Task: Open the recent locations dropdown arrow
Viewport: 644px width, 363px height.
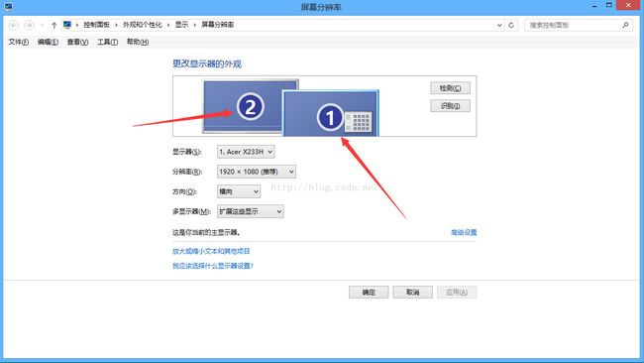Action: click(42, 25)
